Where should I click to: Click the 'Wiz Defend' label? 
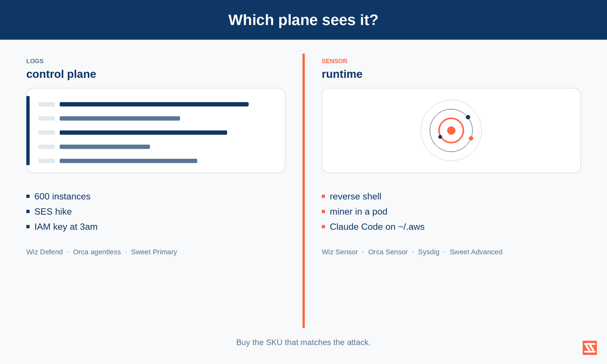45,252
